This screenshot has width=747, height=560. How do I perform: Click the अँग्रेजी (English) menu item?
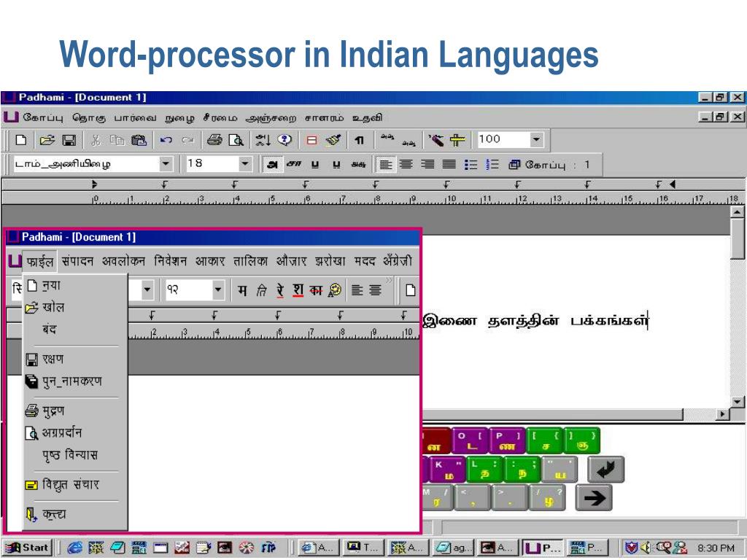tap(398, 261)
